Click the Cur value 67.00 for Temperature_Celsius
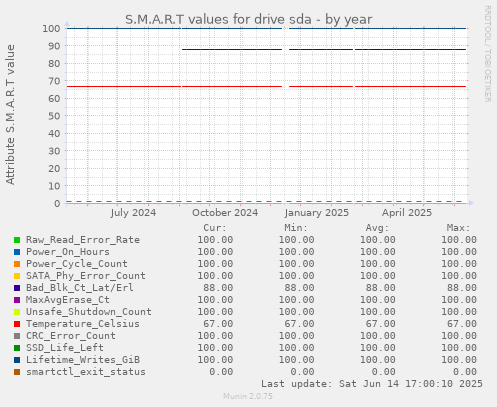The width and height of the screenshot is (497, 407). pyautogui.click(x=218, y=324)
